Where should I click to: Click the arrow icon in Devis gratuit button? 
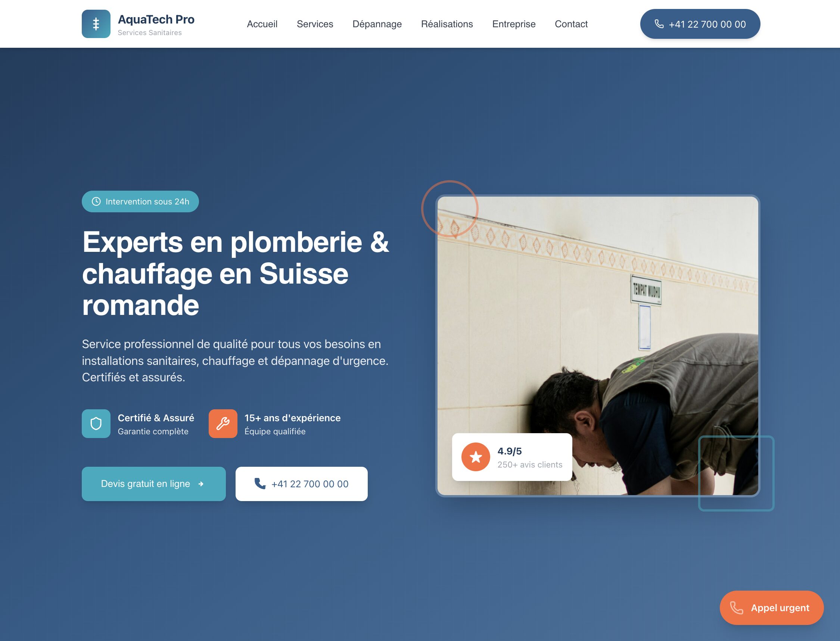(201, 484)
